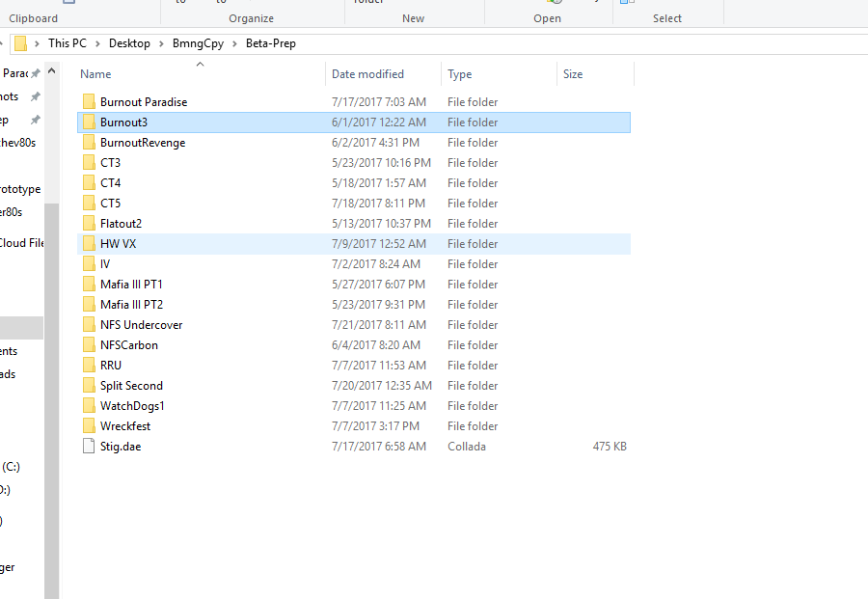Click the Collada type of Stig.dae

(x=467, y=447)
